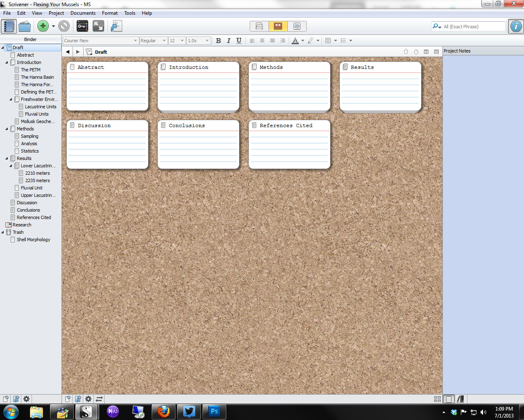Toggle the Binder panel icon

[9, 26]
